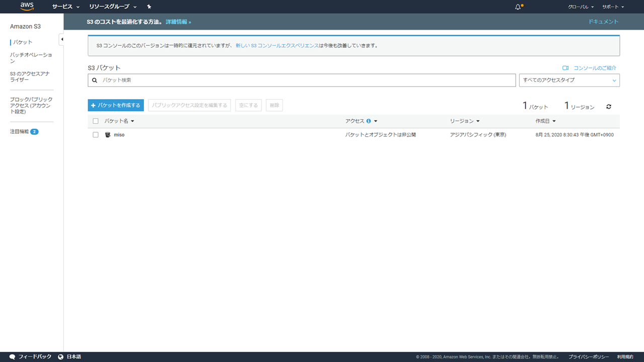Click the Amazon S3 sidebar title
644x362 pixels.
coord(25,26)
